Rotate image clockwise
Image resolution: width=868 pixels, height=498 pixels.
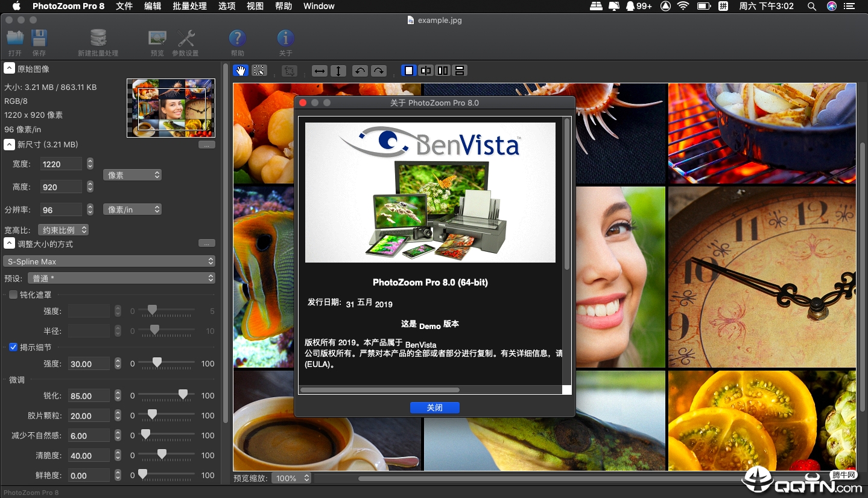(x=378, y=71)
